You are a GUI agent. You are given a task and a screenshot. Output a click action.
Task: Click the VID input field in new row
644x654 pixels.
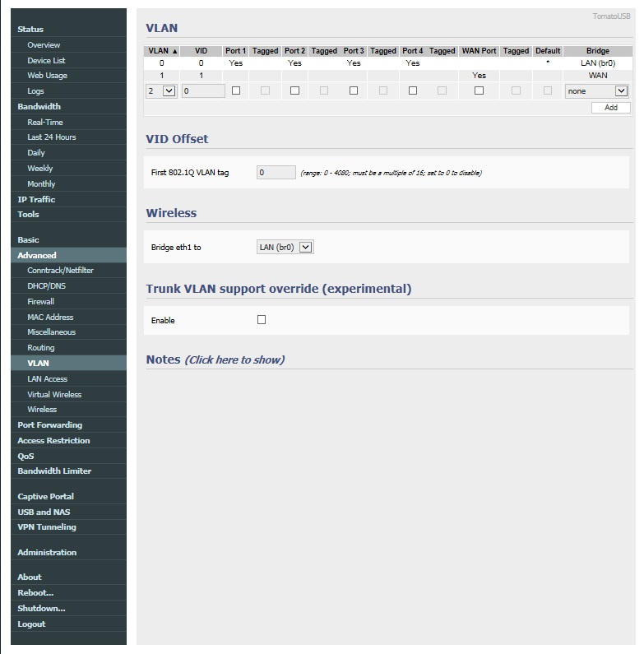[203, 91]
